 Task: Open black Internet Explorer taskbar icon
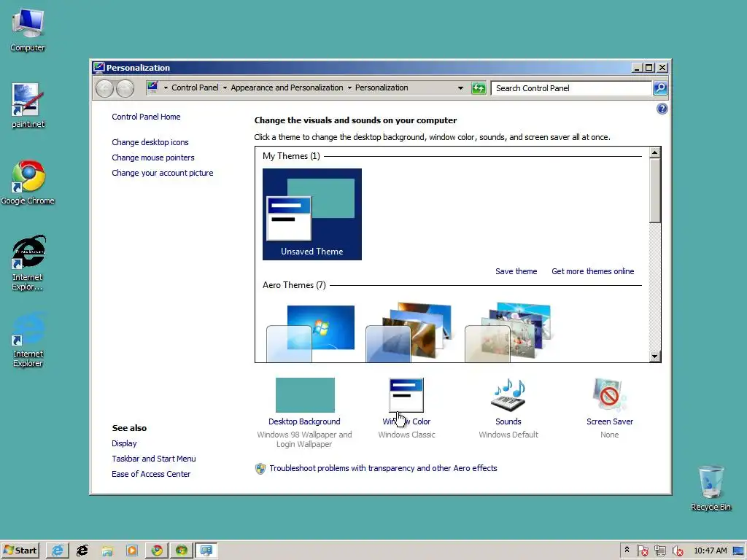click(x=82, y=551)
